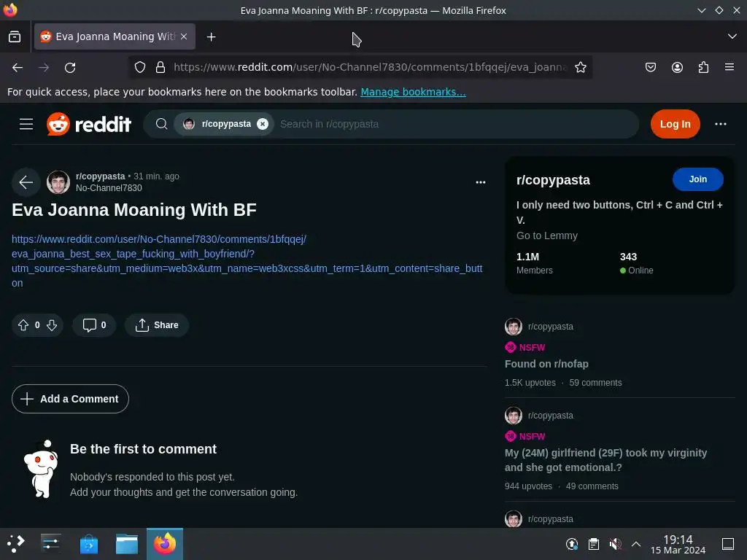Open the Firefox View tab list icon
Viewport: 747px width, 560px height.
click(15, 36)
